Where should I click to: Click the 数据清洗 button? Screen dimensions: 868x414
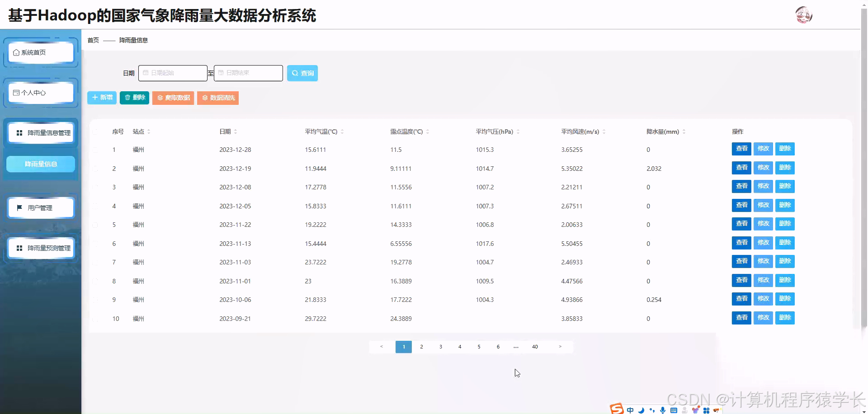click(x=218, y=98)
